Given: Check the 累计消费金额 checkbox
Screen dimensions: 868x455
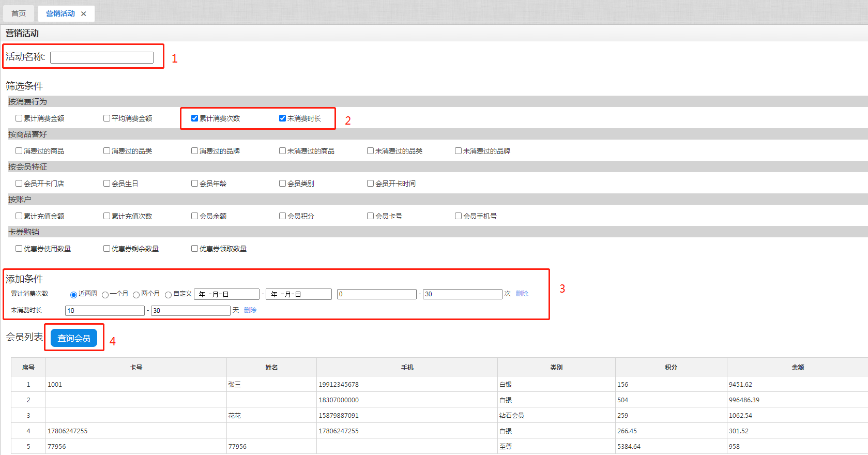Looking at the screenshot, I should [x=19, y=118].
